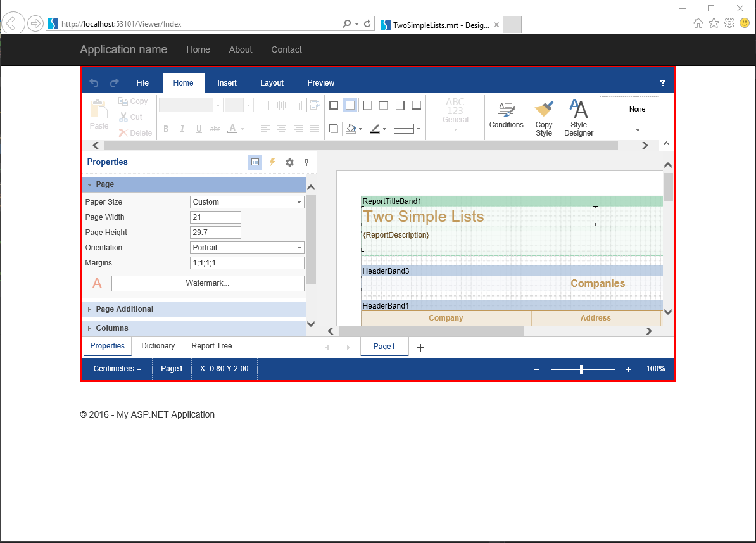Set the top border icon
This screenshot has height=543, width=756.
384,105
